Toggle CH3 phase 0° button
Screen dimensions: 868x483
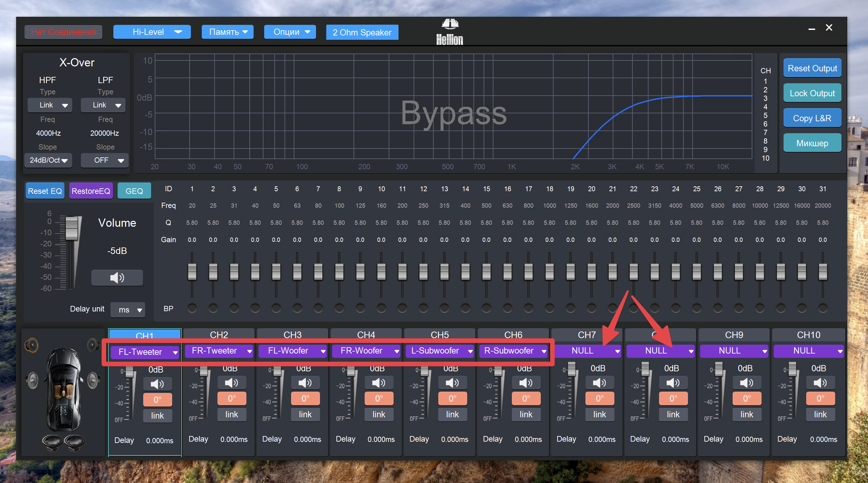(x=305, y=399)
